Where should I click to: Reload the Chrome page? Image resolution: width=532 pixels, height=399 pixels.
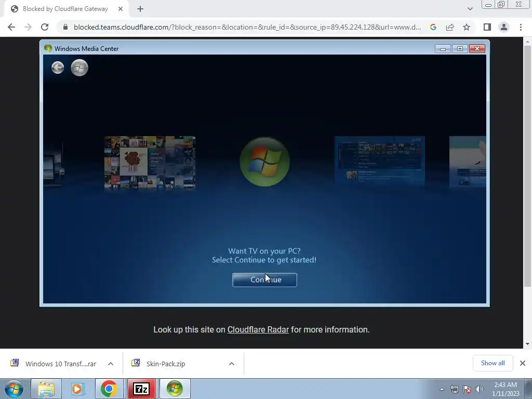point(45,27)
